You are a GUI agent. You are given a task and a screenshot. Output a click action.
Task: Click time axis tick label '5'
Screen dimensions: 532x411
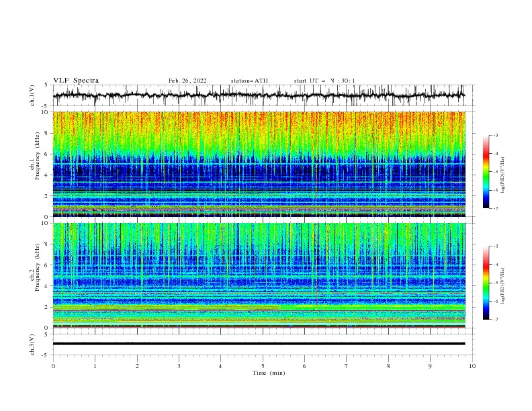coord(263,366)
